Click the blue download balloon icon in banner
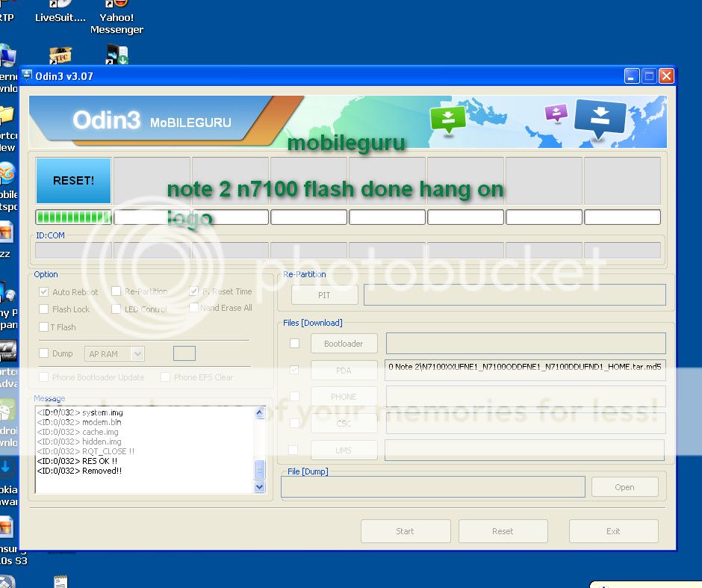The height and width of the screenshot is (588, 702). coord(600,119)
